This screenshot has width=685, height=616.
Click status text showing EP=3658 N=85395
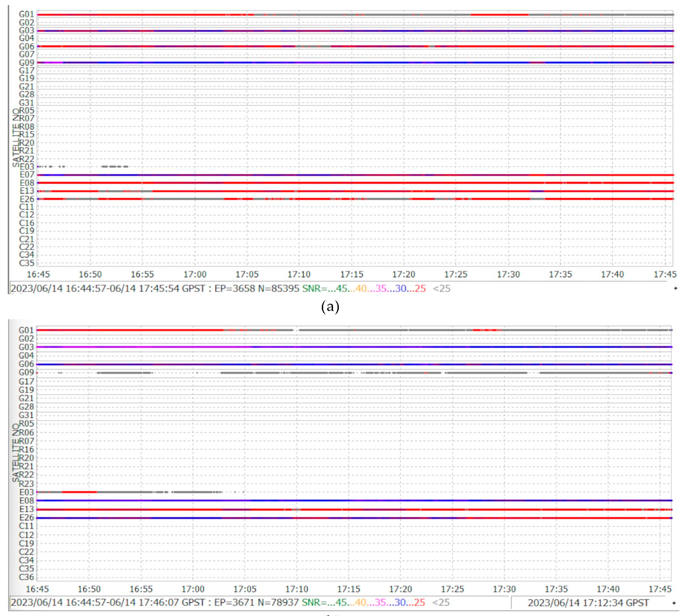257,288
